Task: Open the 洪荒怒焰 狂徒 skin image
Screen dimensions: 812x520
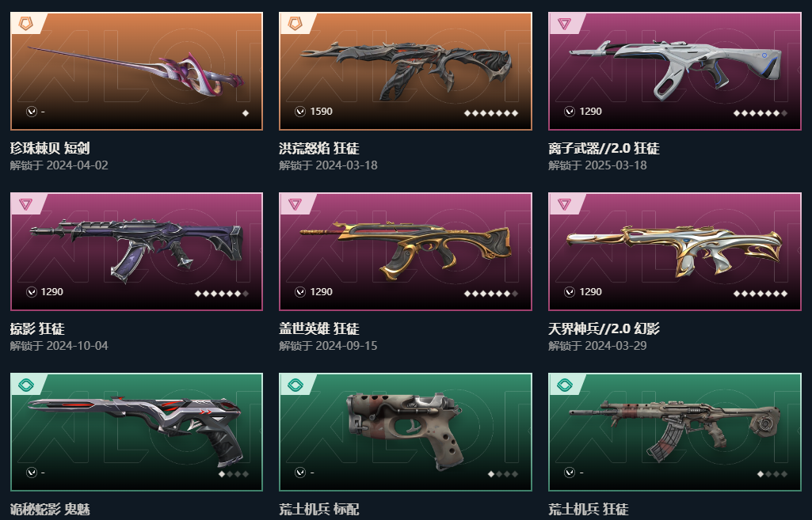Action: 406,70
